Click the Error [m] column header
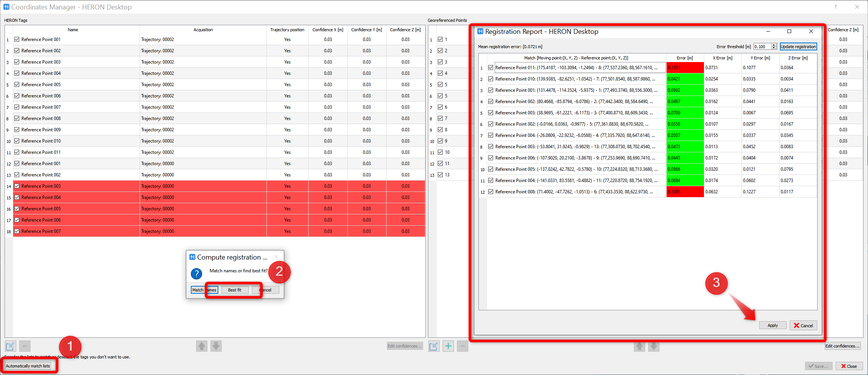This screenshot has height=375, width=868. pyautogui.click(x=684, y=58)
